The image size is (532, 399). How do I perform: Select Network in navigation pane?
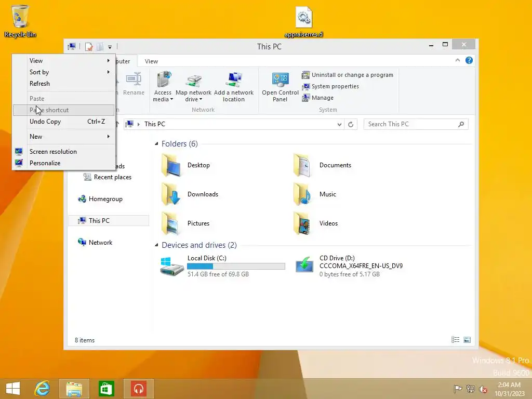pyautogui.click(x=95, y=243)
